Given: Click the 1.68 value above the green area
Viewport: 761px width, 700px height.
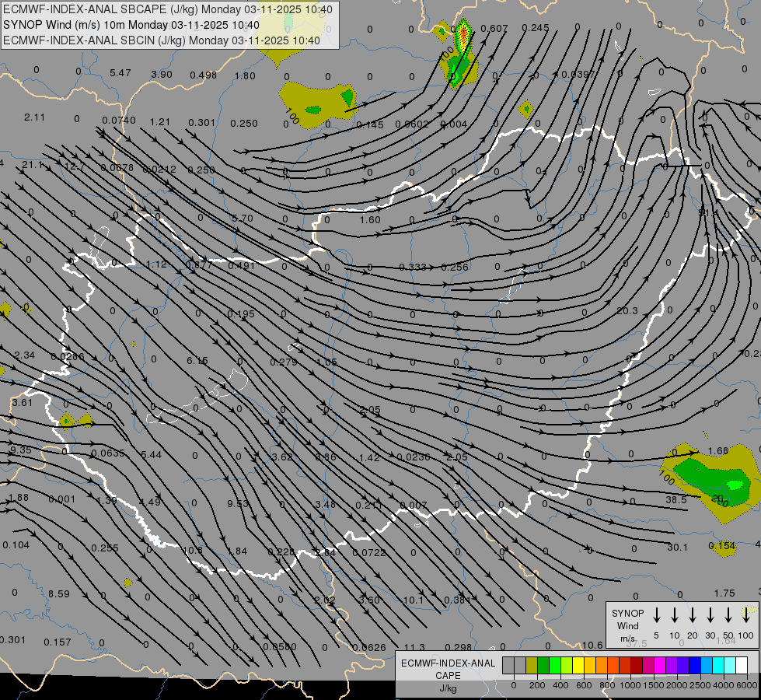Looking at the screenshot, I should 718,451.
